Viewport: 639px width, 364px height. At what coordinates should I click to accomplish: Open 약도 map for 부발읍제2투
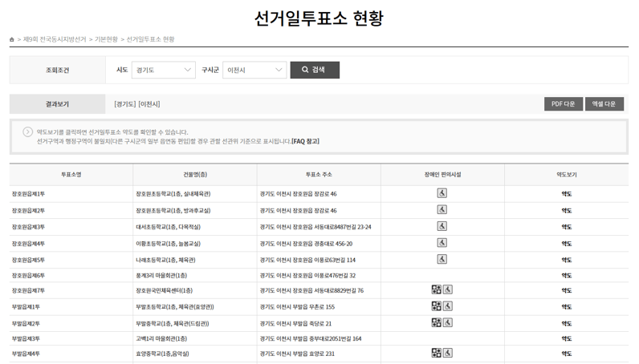tap(567, 324)
